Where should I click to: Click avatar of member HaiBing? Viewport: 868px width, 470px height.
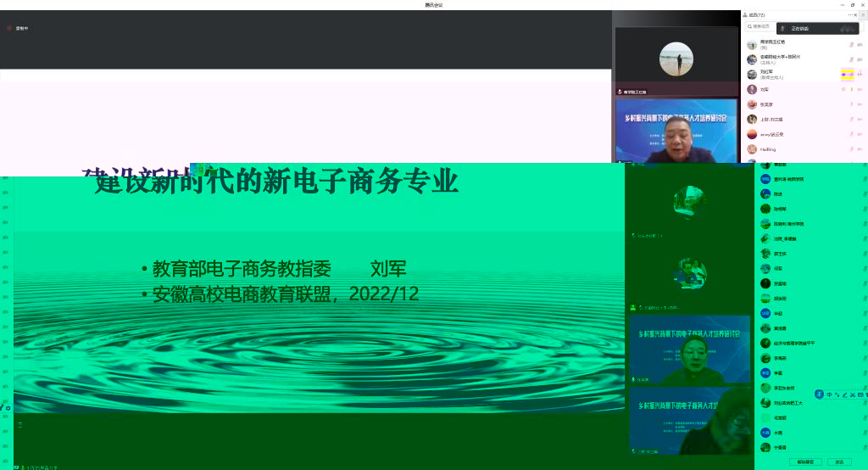752,149
